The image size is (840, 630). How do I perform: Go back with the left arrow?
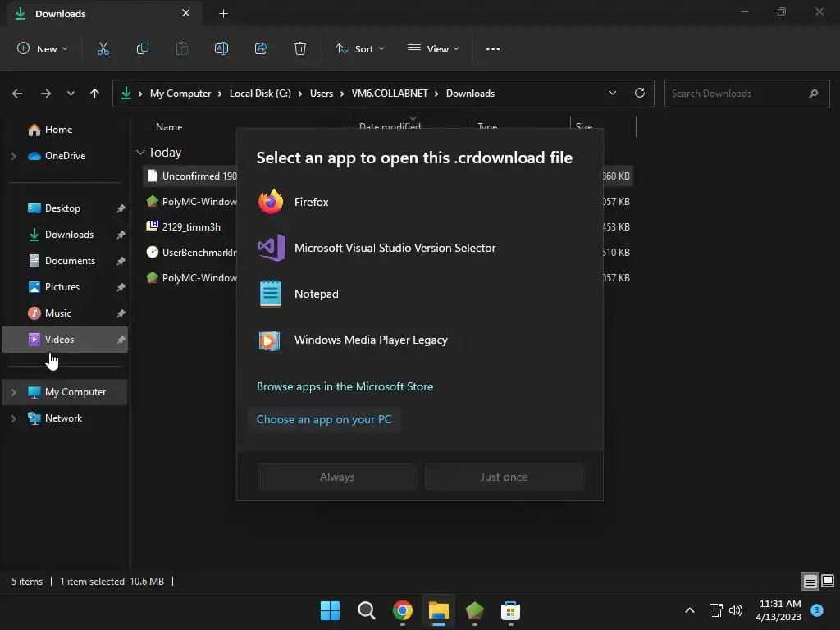[17, 94]
